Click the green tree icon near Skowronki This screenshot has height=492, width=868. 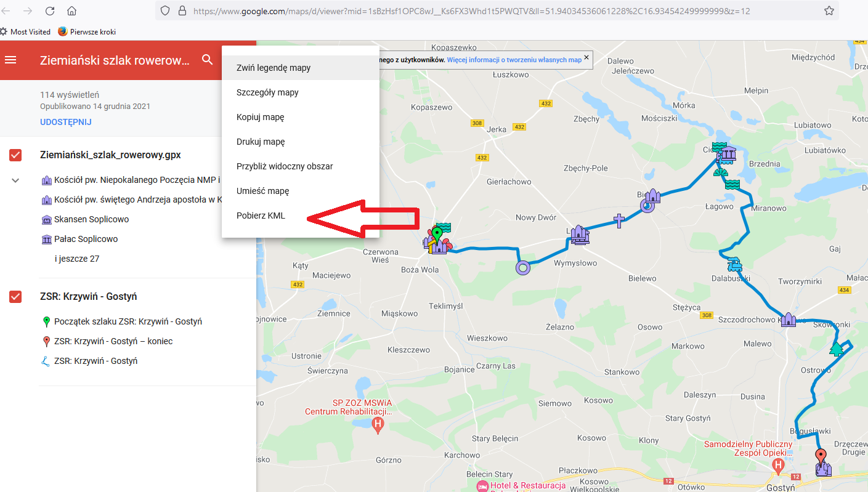pos(836,349)
